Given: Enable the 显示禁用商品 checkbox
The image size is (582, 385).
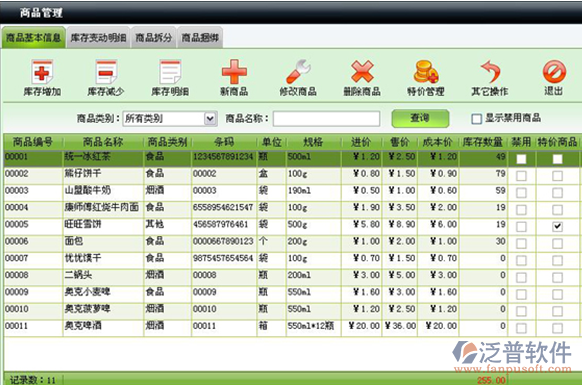Looking at the screenshot, I should [x=476, y=119].
